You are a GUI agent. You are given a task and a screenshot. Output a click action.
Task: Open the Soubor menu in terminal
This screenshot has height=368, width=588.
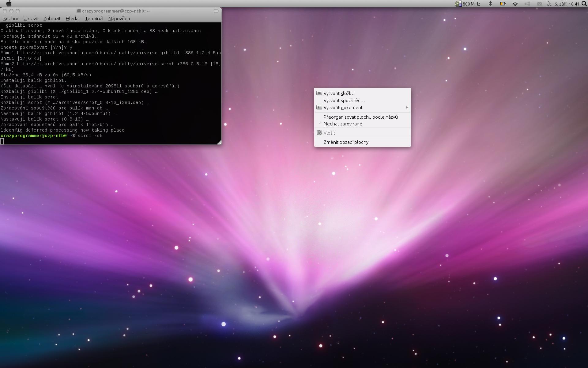(x=11, y=18)
